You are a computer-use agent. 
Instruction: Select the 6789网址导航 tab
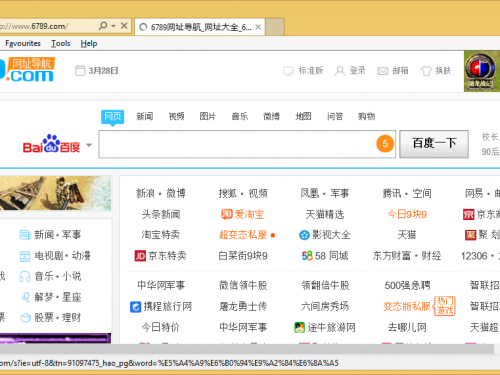(200, 27)
